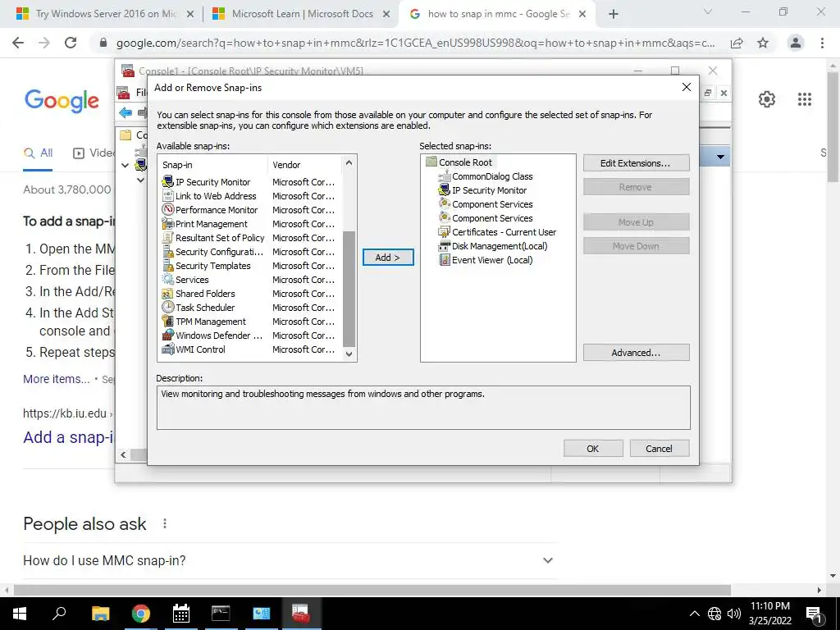Viewport: 840px width, 630px height.
Task: Open the Windows Start menu
Action: (x=19, y=614)
